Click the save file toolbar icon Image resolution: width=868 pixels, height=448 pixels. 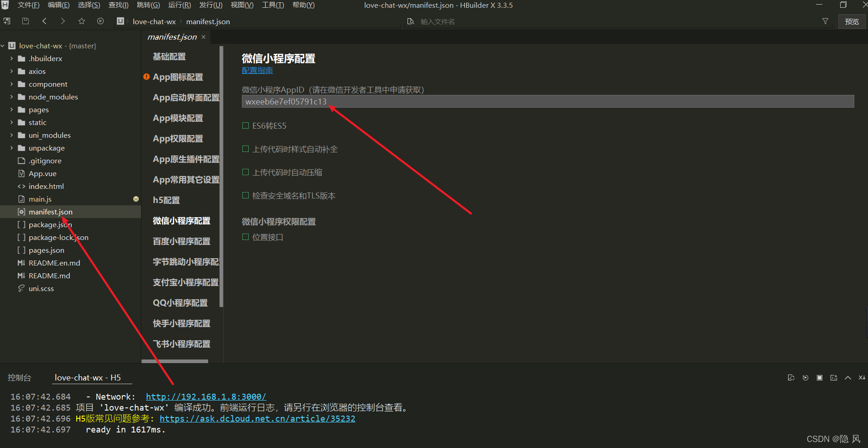tap(26, 21)
